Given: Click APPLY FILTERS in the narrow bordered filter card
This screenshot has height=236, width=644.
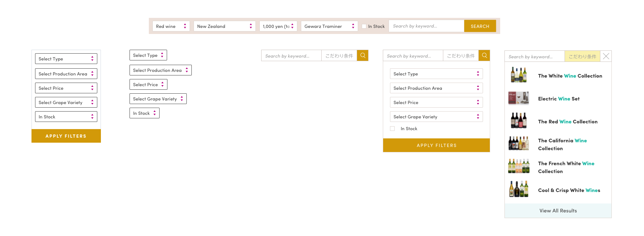Looking at the screenshot, I should coord(66,136).
